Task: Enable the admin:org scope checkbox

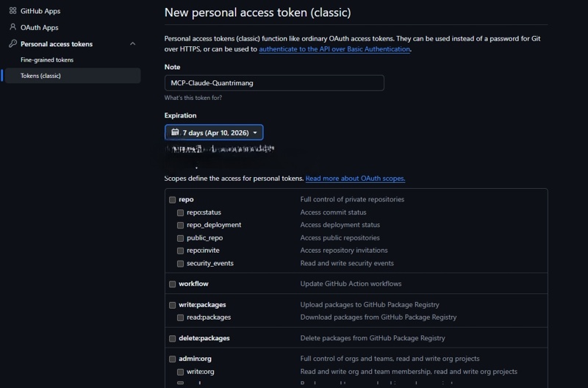Action: point(172,359)
